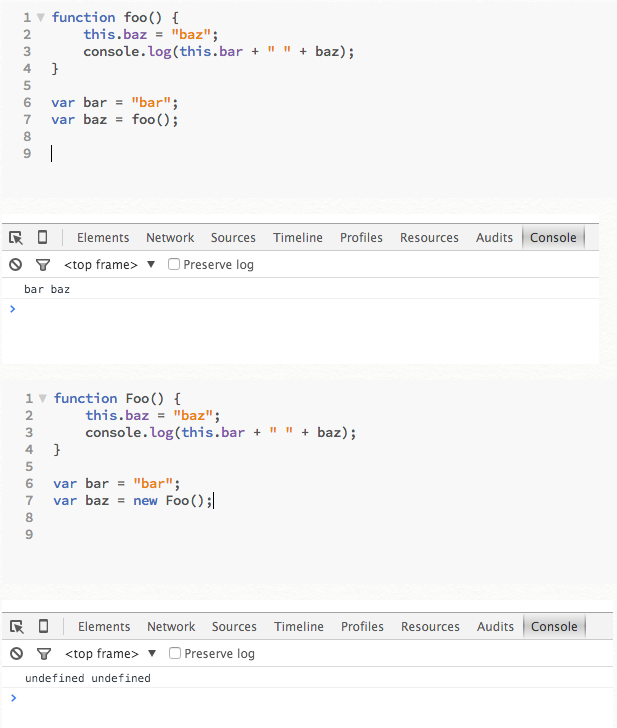
Task: Enable Preserve log checkbox in upper console
Action: point(174,264)
